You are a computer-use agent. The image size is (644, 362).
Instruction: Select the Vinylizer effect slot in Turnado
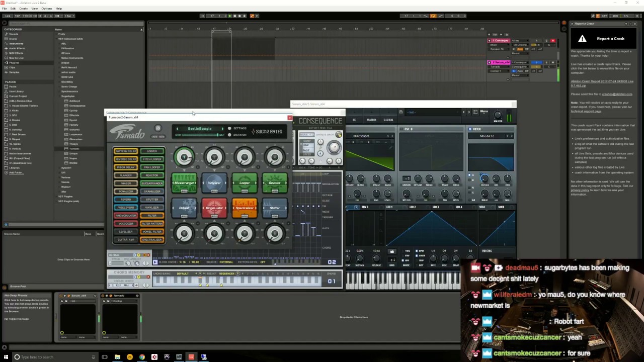point(214,183)
